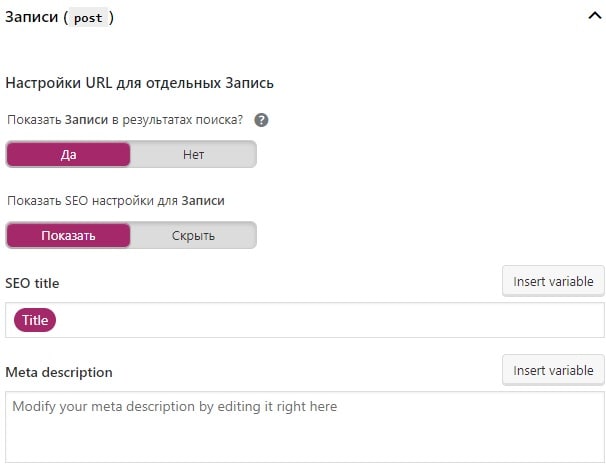Image resolution: width=606 pixels, height=475 pixels.
Task: Choose Показать for SEO settings
Action: [x=68, y=235]
